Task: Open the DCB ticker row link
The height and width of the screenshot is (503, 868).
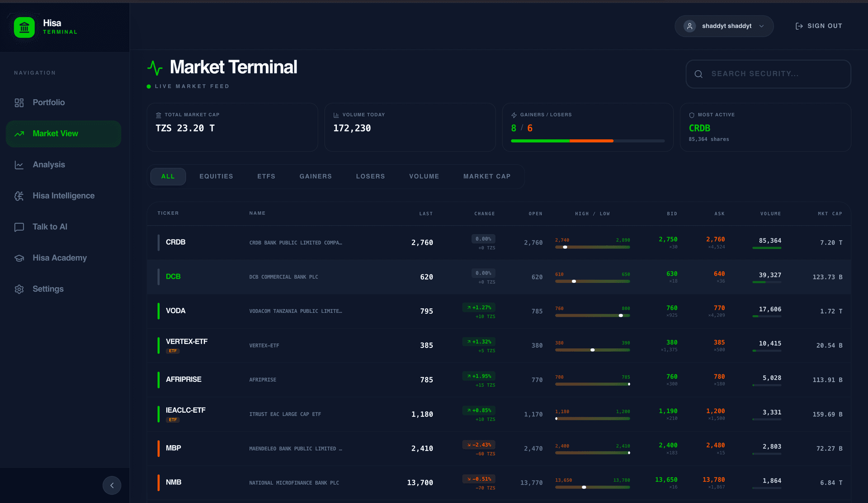Action: (173, 277)
